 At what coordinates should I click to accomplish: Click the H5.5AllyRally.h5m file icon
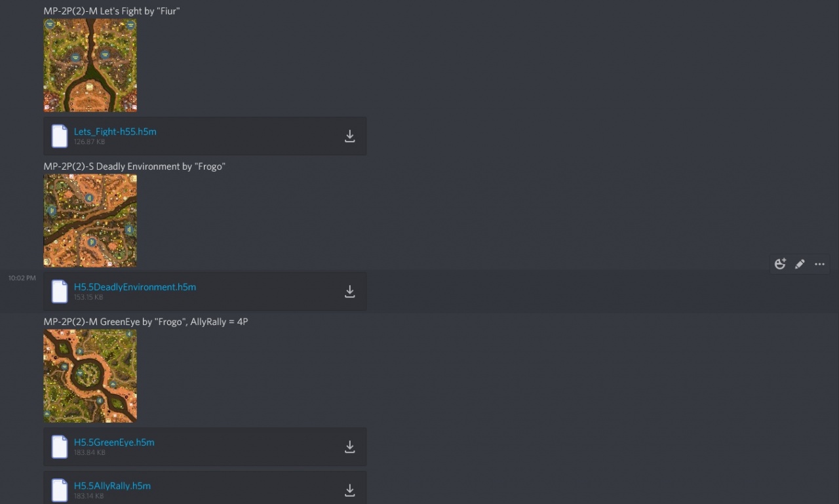(60, 490)
